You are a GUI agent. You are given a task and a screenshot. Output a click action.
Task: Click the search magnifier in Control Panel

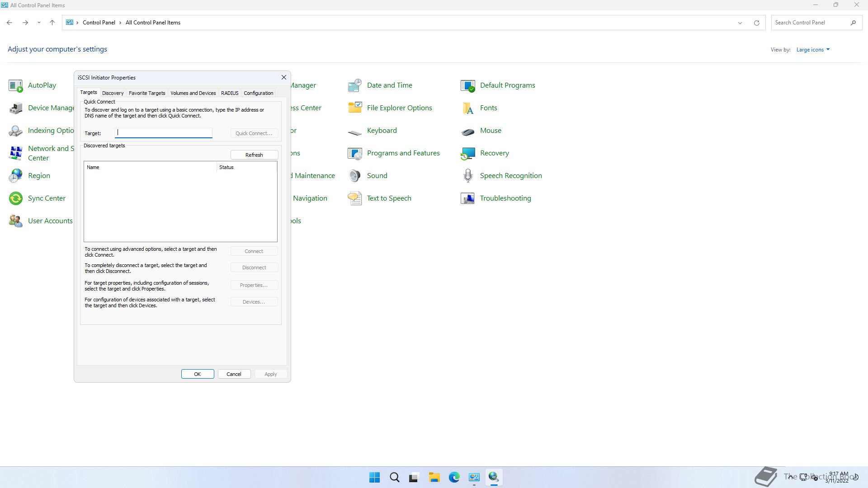[x=853, y=23]
